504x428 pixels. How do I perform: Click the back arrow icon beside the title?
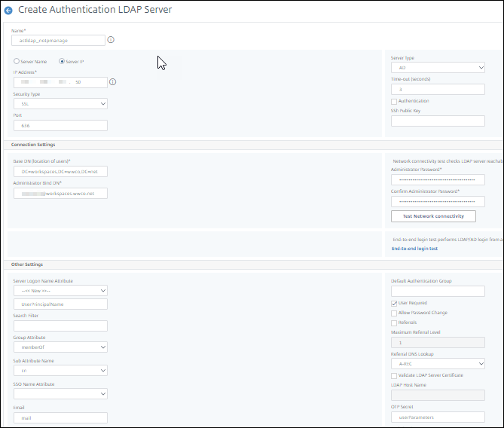point(9,10)
